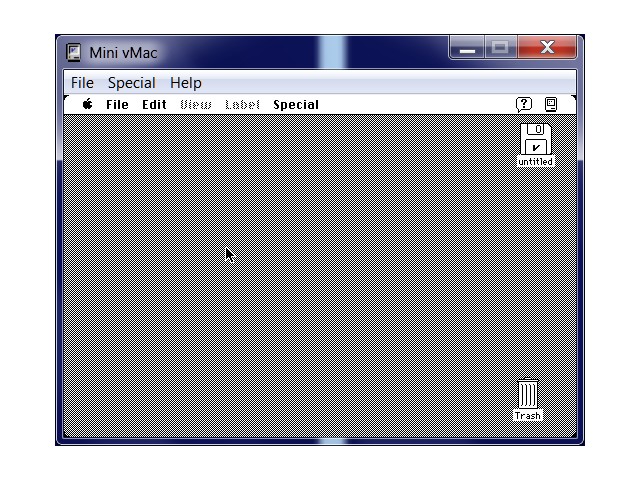Open Mini vMac window's File menu
640x480 pixels.
pos(82,83)
